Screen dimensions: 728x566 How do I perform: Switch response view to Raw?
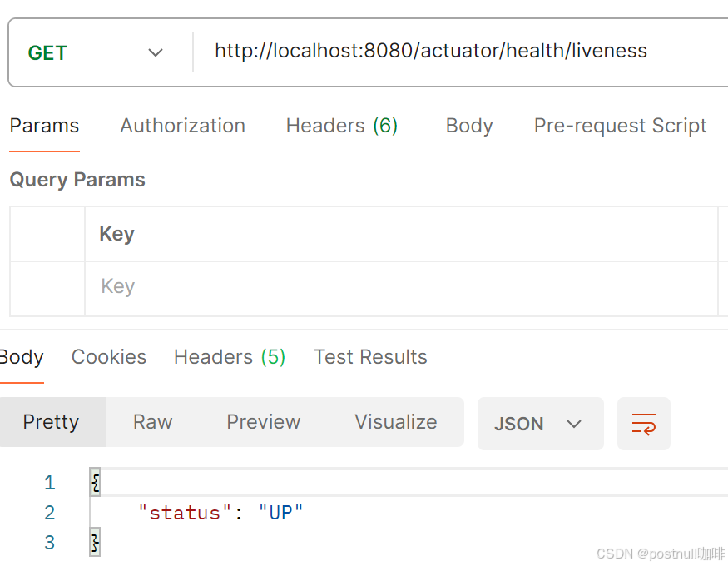point(152,422)
